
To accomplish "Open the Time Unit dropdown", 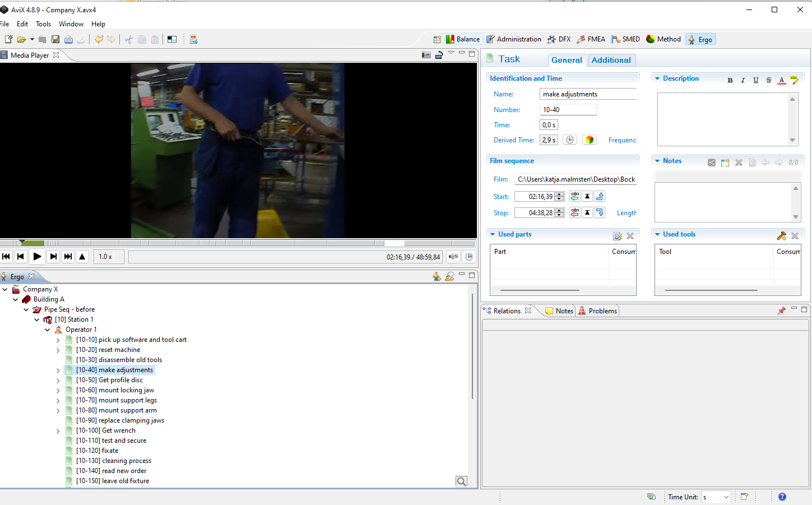I will pyautogui.click(x=726, y=497).
